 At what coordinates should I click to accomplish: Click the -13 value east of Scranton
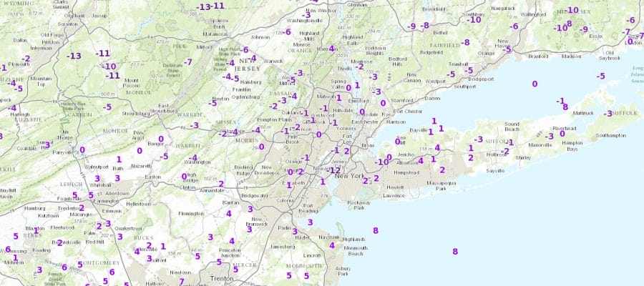[74, 56]
